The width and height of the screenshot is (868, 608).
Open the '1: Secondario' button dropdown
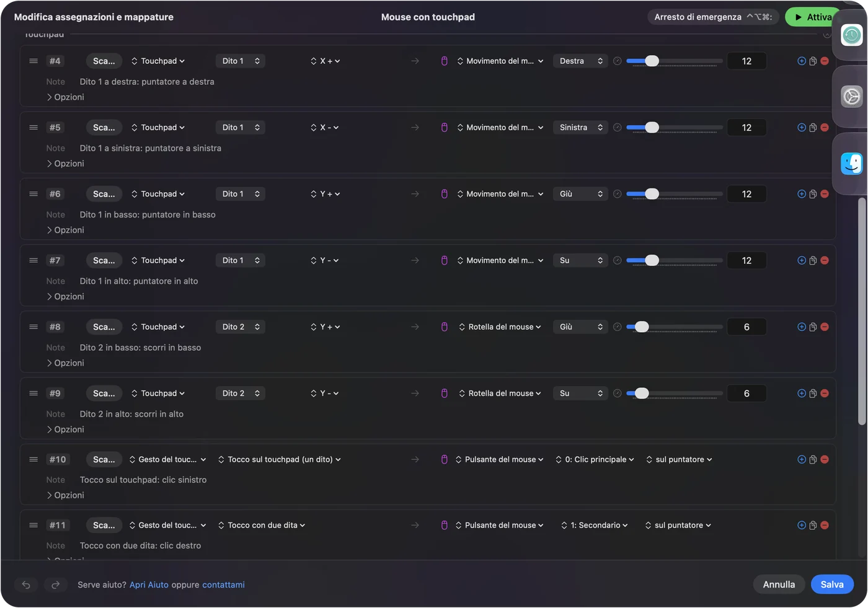[x=595, y=525]
